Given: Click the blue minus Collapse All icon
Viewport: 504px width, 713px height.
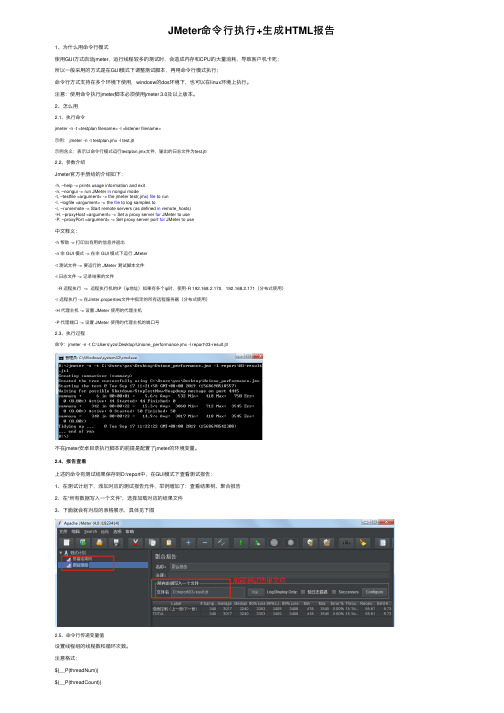Looking at the screenshot, I should coord(205,542).
